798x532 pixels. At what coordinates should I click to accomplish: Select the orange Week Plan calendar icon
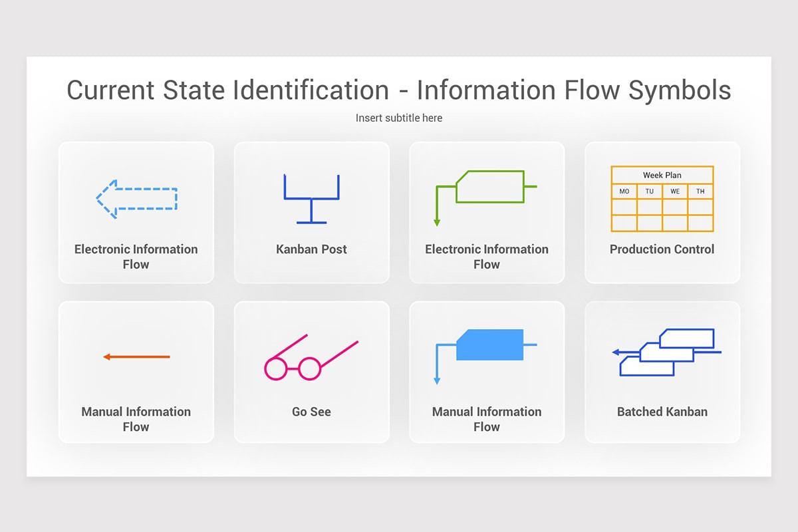pos(662,199)
